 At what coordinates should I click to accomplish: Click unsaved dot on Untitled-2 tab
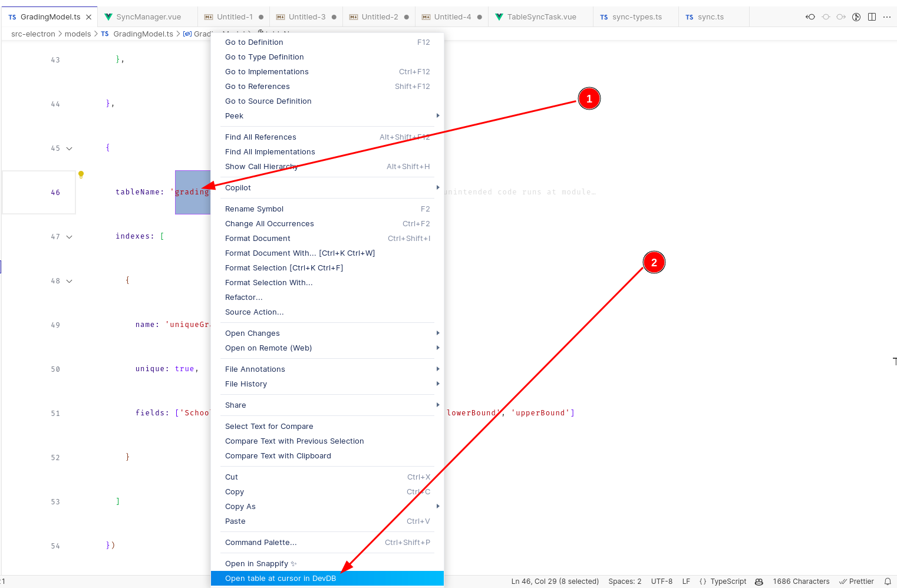407,17
